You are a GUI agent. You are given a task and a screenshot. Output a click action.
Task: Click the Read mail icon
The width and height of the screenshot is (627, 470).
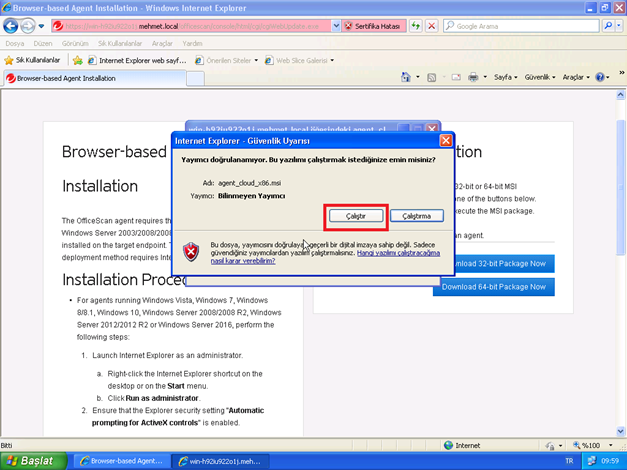coord(456,77)
